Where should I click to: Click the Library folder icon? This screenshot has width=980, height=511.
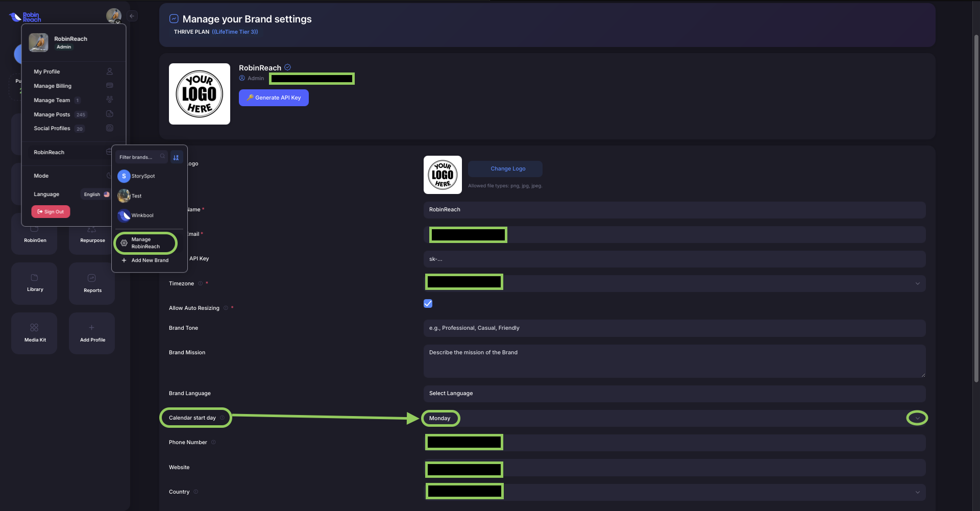click(34, 278)
